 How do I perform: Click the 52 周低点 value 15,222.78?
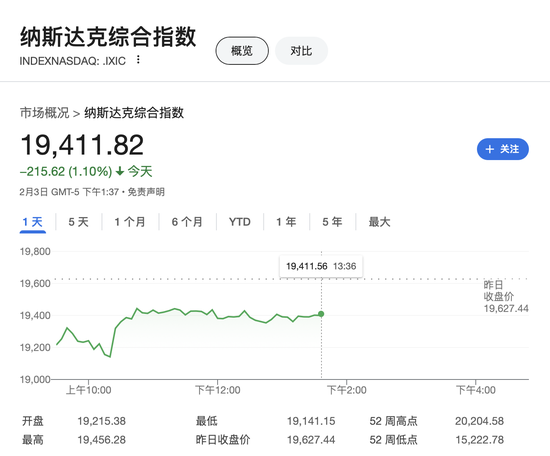point(479,440)
